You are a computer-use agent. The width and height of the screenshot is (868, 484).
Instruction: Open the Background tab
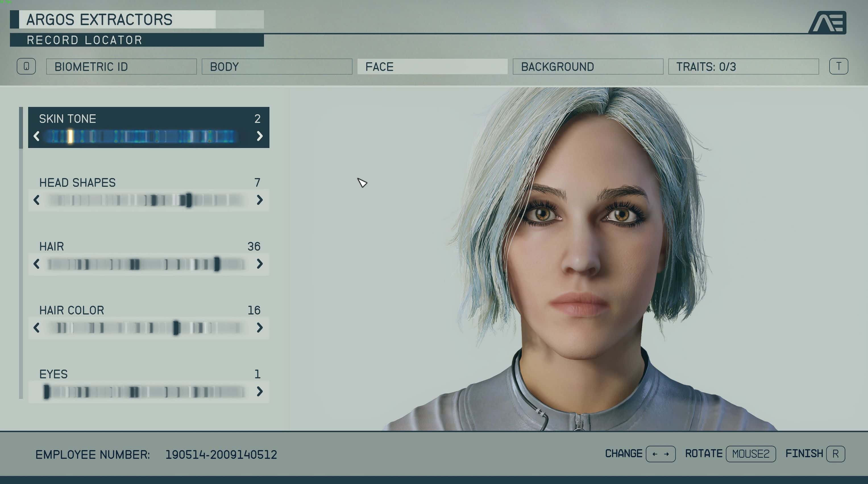[x=588, y=67]
